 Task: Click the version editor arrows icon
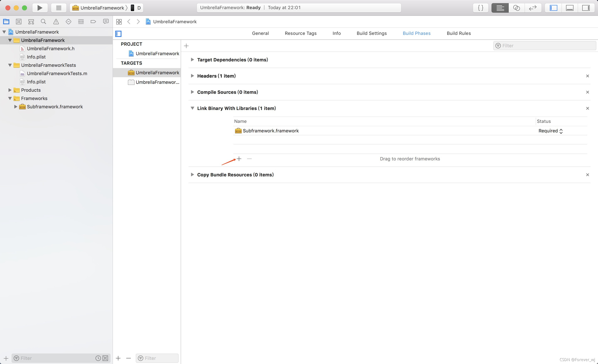coord(533,8)
